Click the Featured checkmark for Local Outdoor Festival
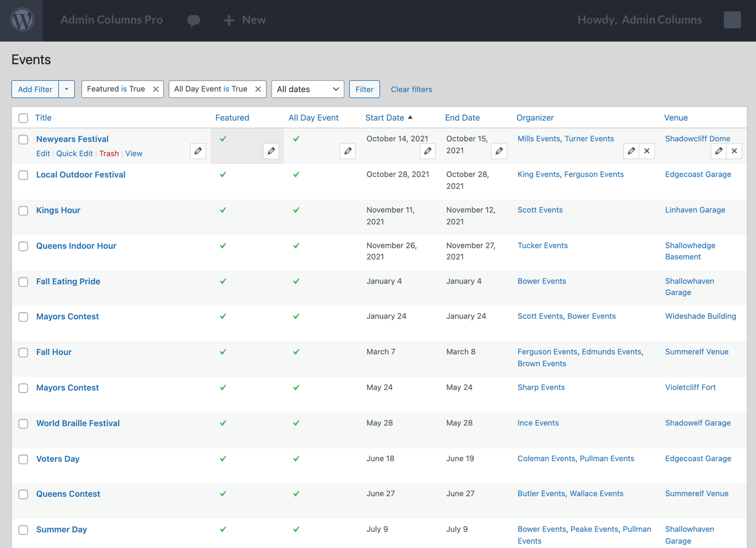Image resolution: width=756 pixels, height=548 pixels. [x=223, y=174]
